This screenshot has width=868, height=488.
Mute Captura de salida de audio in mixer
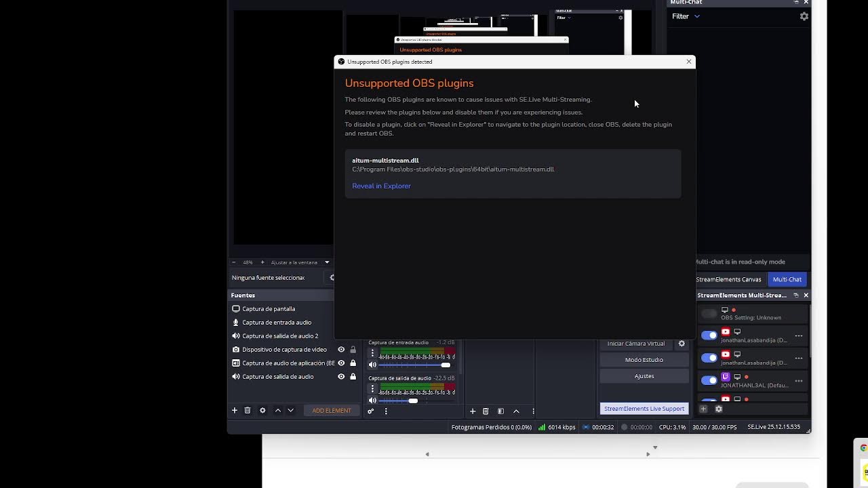point(372,401)
